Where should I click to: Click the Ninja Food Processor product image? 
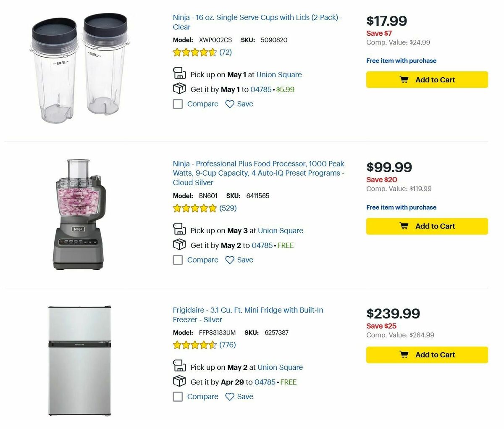[x=79, y=214]
